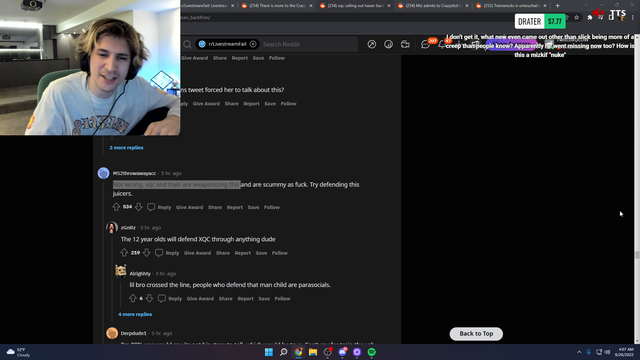Image resolution: width=640 pixels, height=360 pixels.
Task: Open the Chrome three-dot menu
Action: (633, 18)
